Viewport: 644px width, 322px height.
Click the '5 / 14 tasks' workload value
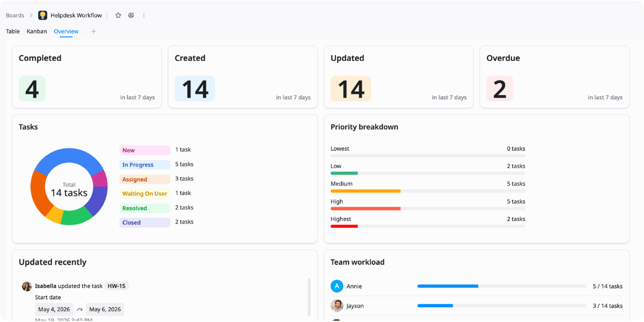608,286
